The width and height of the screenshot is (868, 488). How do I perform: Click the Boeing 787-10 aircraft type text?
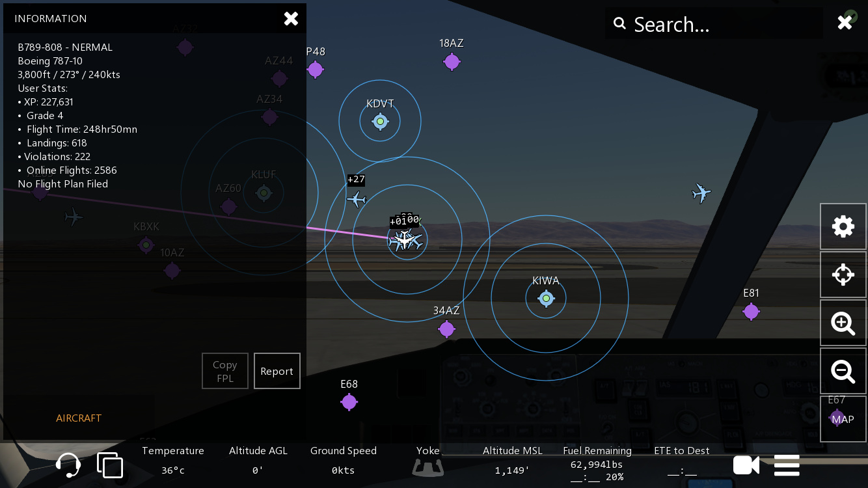(50, 61)
